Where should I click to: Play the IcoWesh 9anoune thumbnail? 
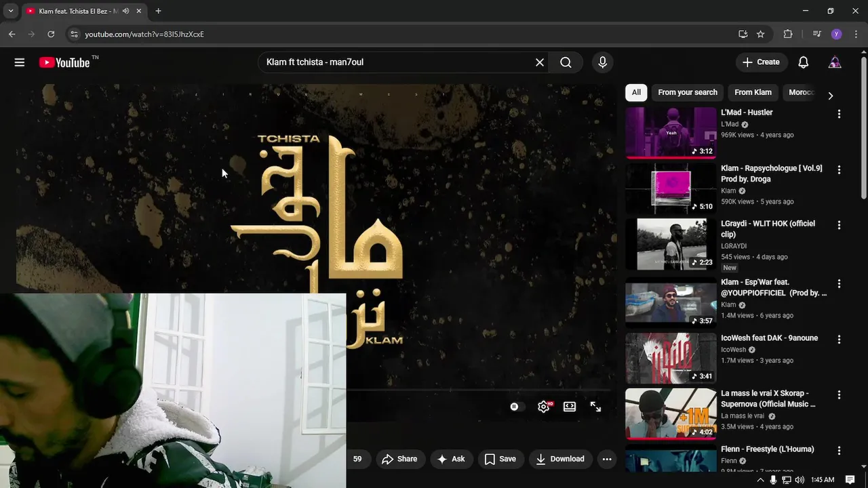[x=671, y=358]
